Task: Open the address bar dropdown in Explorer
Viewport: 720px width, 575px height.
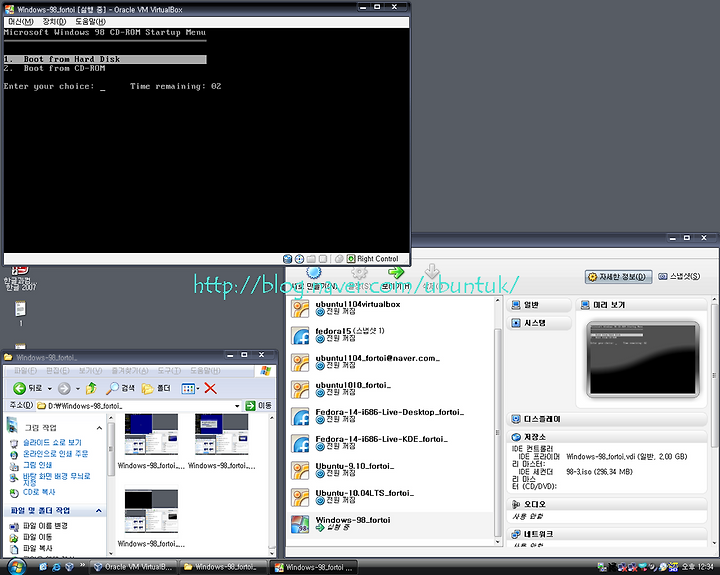Action: pos(237,406)
